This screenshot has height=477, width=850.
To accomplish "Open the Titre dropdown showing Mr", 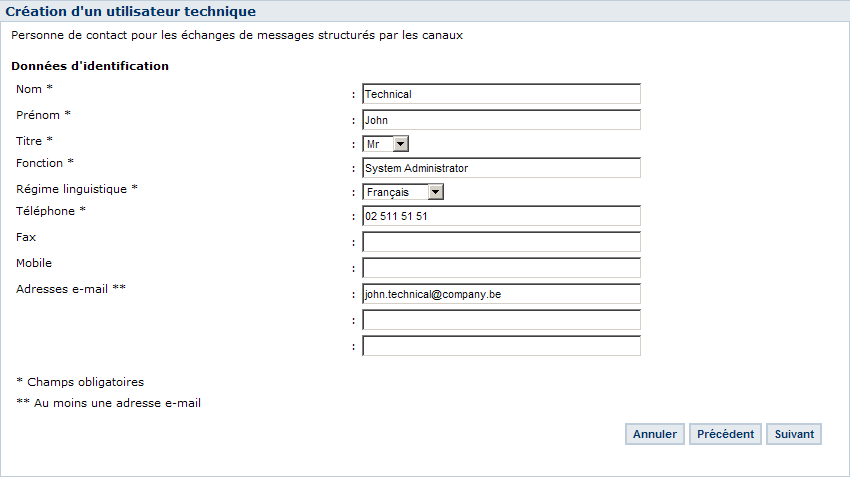I will pyautogui.click(x=385, y=144).
